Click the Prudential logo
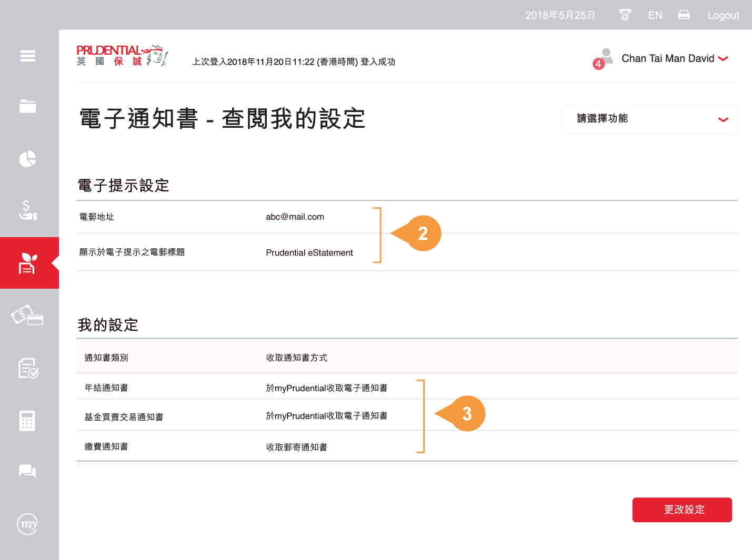Viewport: 752px width, 560px height. click(x=122, y=56)
